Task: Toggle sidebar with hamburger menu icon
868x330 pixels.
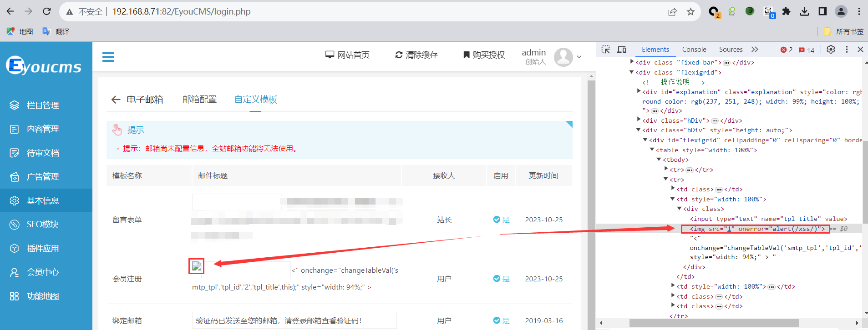Action: pyautogui.click(x=108, y=57)
